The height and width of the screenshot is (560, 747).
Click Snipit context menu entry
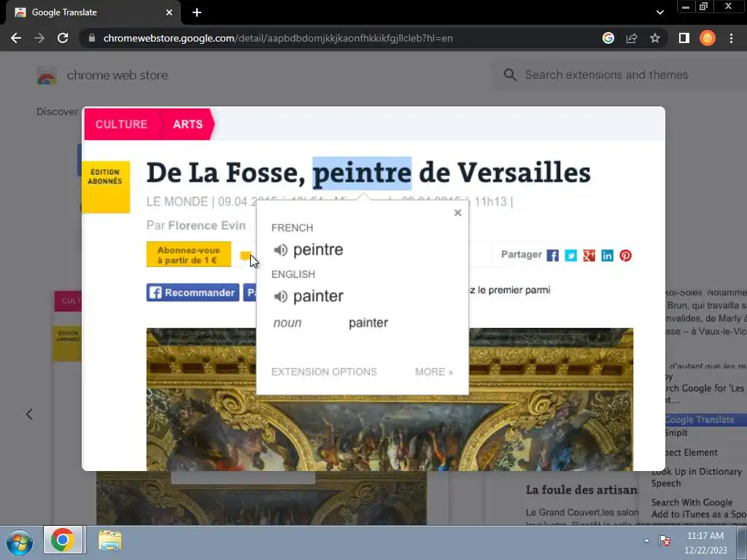tap(676, 432)
